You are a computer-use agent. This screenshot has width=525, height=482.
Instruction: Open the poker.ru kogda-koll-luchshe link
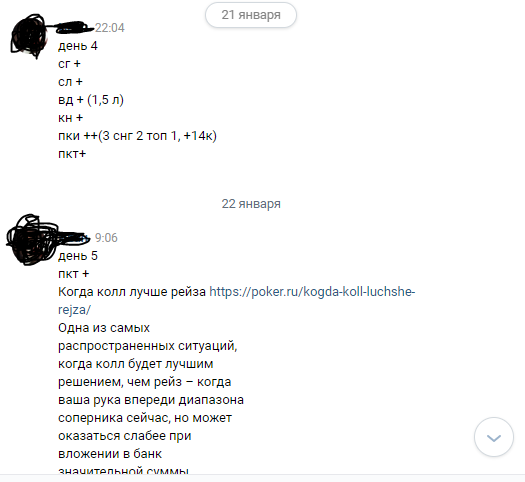pos(312,292)
